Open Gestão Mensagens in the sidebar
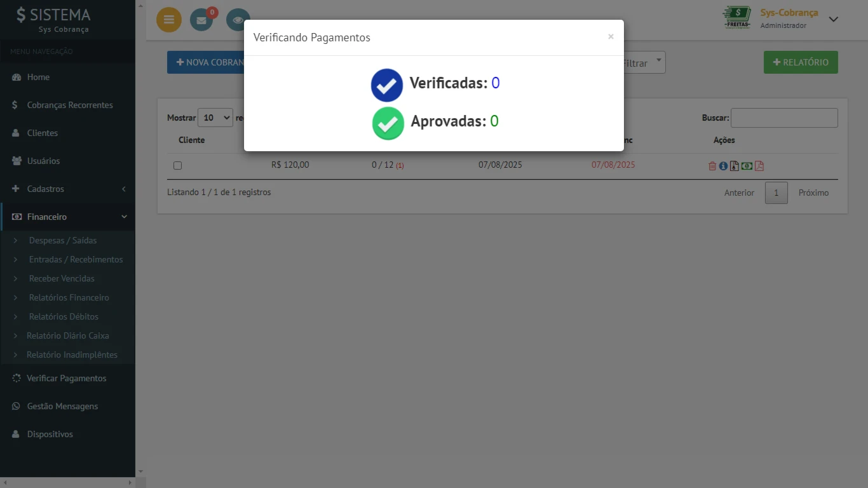The image size is (868, 488). 62,406
